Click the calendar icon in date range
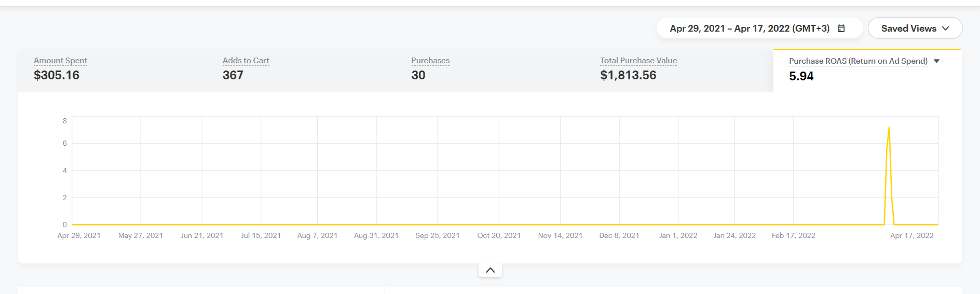Image resolution: width=980 pixels, height=294 pixels. [841, 29]
